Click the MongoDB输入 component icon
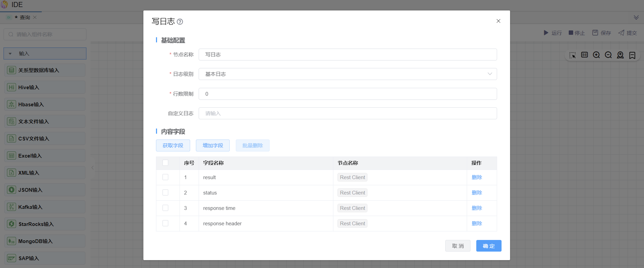Screen dimensions: 644x268 tap(11, 241)
